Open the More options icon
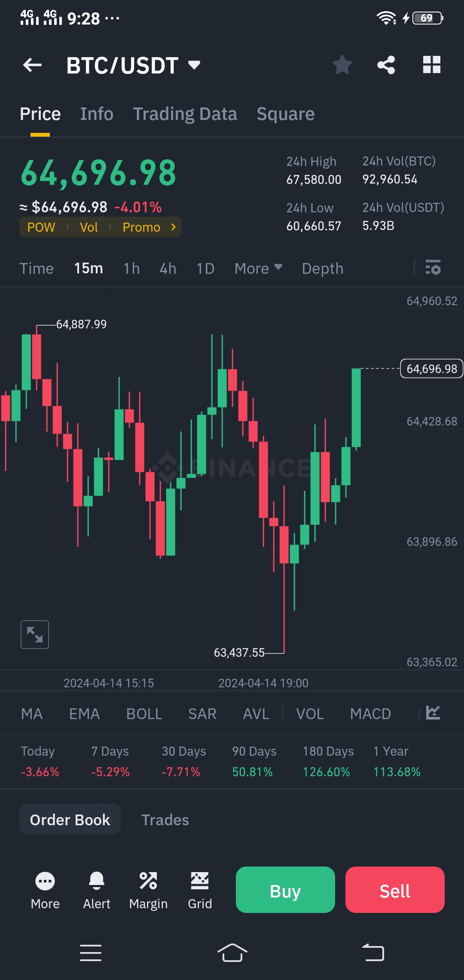The width and height of the screenshot is (464, 980). coord(45,891)
